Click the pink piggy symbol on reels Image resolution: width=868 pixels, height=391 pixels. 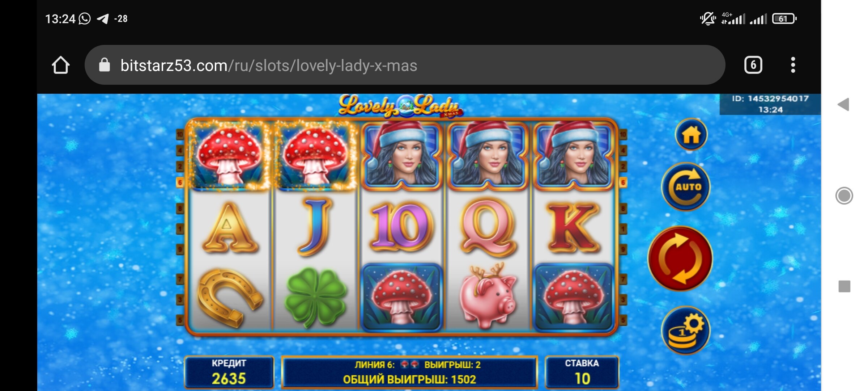(488, 296)
